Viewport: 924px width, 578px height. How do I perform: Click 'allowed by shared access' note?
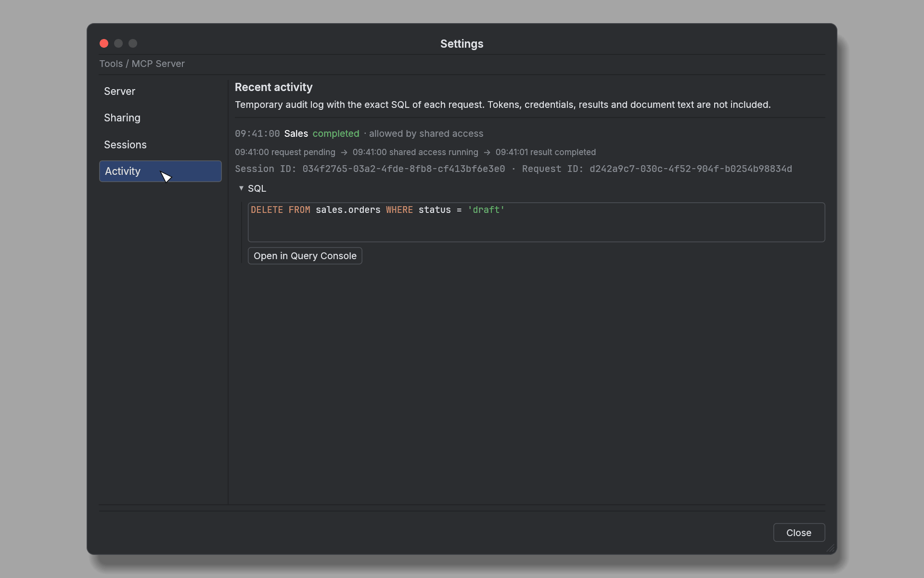(x=426, y=134)
